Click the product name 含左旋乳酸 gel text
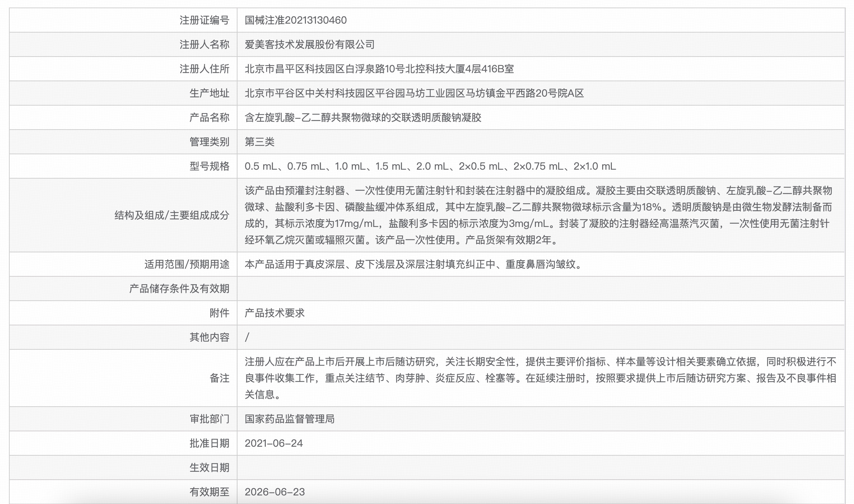854x504 pixels. coord(363,117)
